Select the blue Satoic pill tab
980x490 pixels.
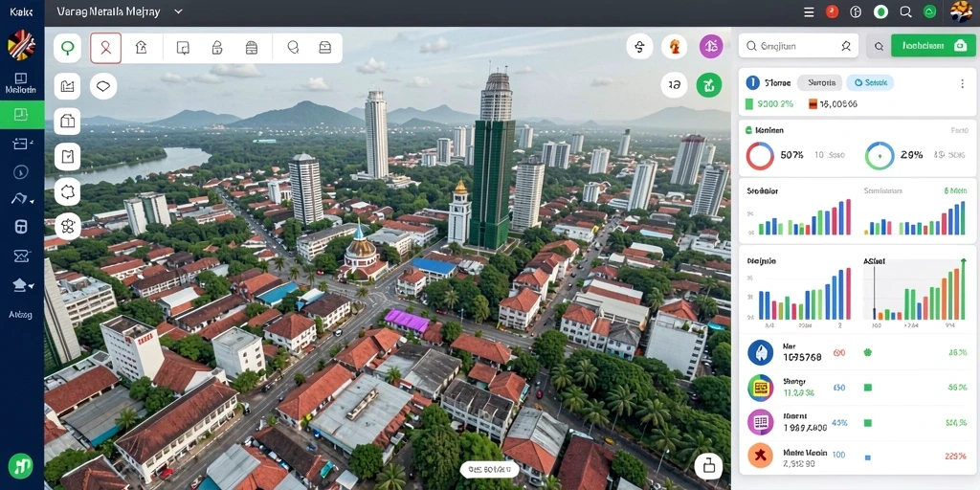coord(870,82)
